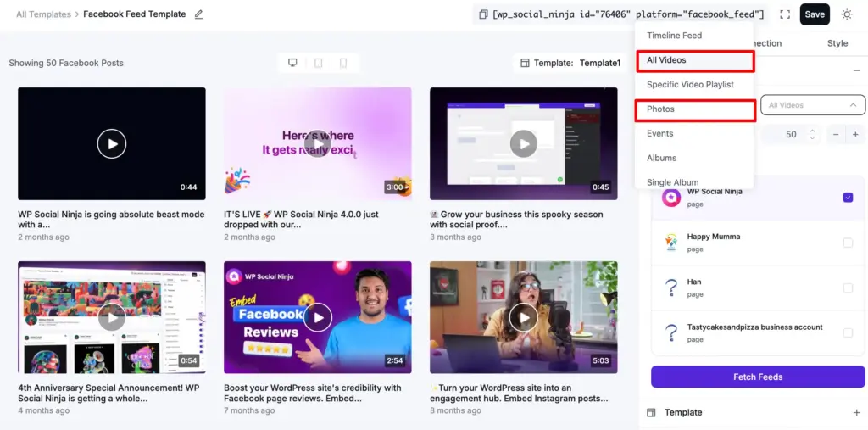Click the 'Grow your business this spooky season' caption
The height and width of the screenshot is (430, 868).
click(x=516, y=220)
